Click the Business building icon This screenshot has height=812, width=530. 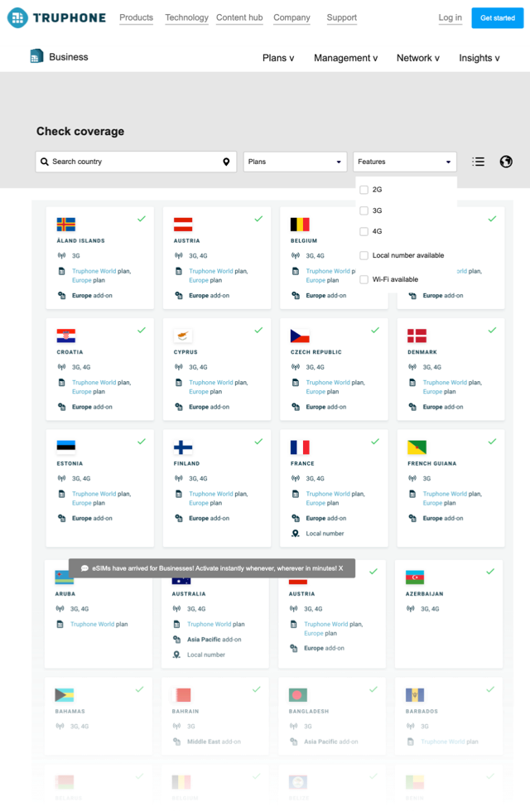[36, 57]
